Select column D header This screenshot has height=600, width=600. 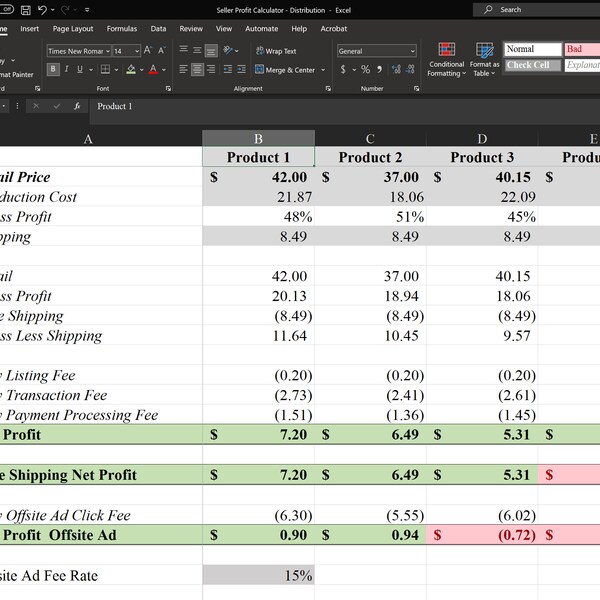click(482, 139)
